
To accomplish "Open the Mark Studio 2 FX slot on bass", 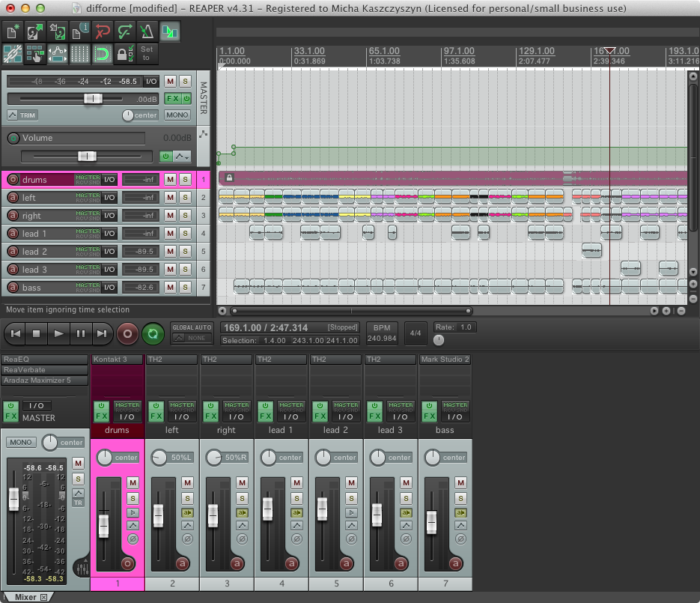I will 445,359.
